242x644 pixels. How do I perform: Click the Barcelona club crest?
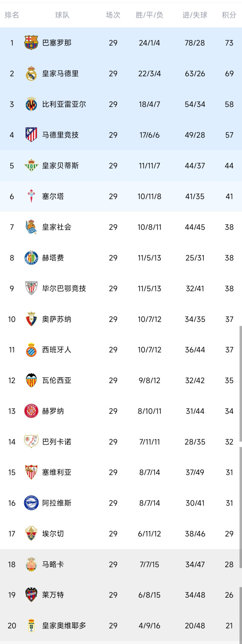tap(31, 43)
